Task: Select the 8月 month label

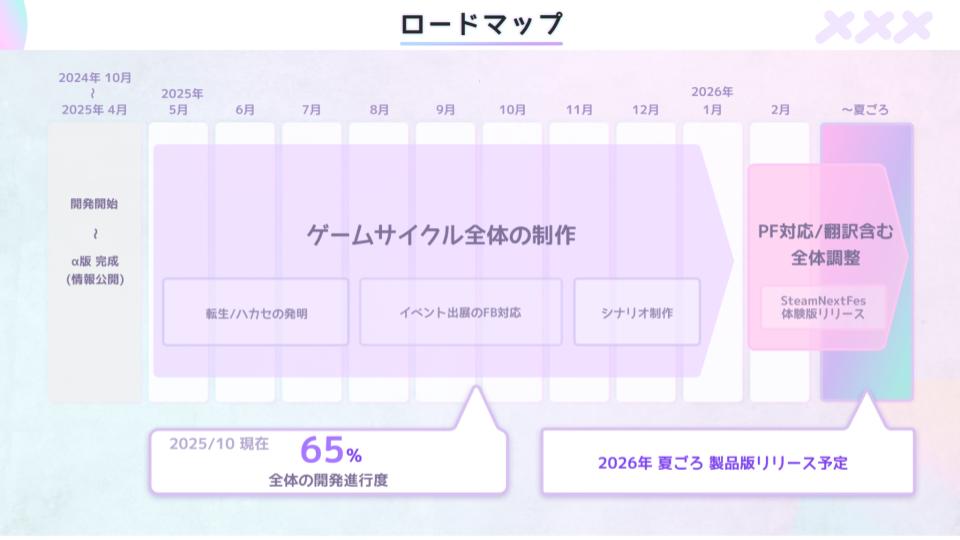Action: pyautogui.click(x=379, y=110)
